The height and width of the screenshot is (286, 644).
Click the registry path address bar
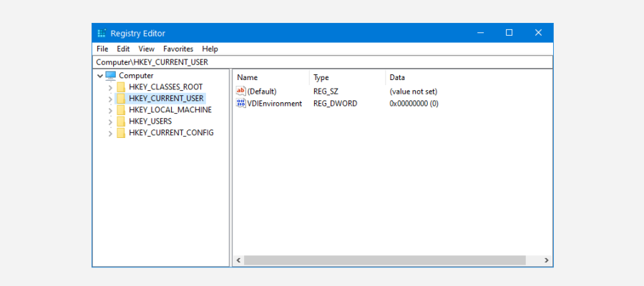(x=323, y=62)
